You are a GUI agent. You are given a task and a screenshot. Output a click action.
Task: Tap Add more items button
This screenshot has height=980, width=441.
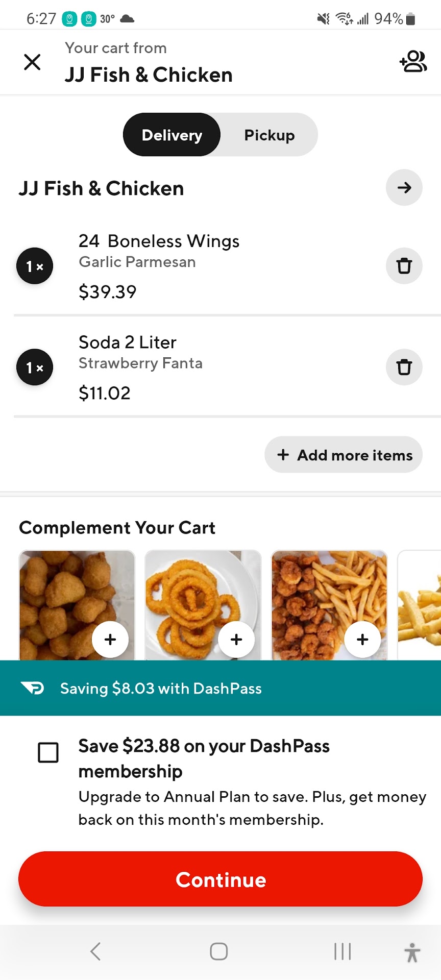(x=344, y=455)
